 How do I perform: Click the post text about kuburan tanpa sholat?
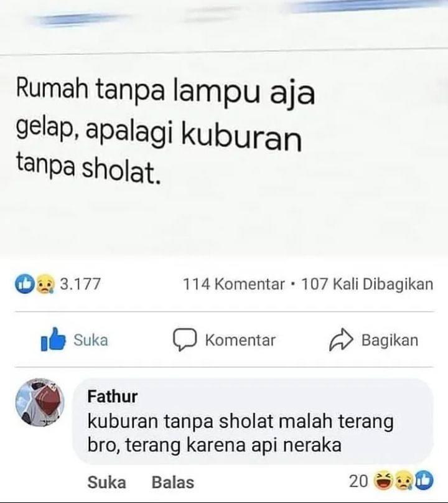pos(166,131)
